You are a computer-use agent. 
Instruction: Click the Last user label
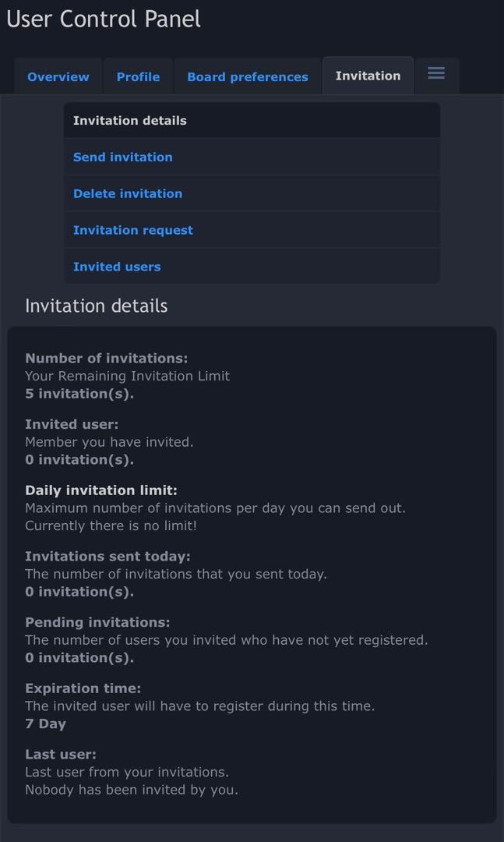(x=61, y=755)
